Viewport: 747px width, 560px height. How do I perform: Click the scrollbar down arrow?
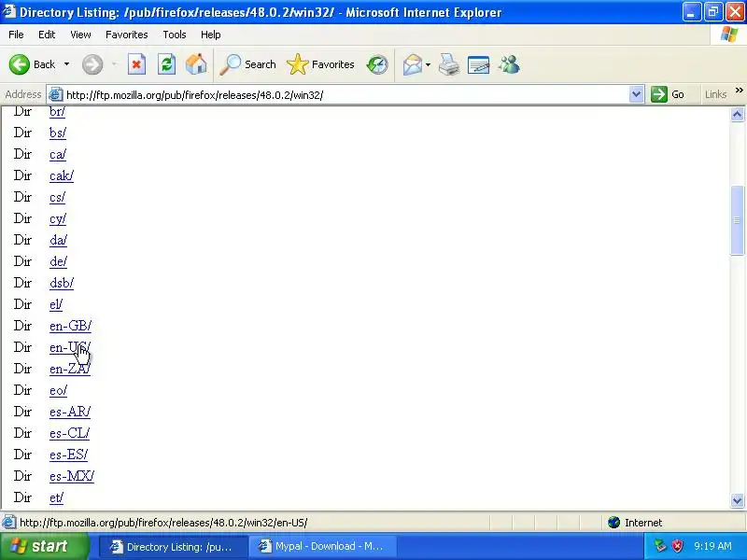tap(737, 500)
